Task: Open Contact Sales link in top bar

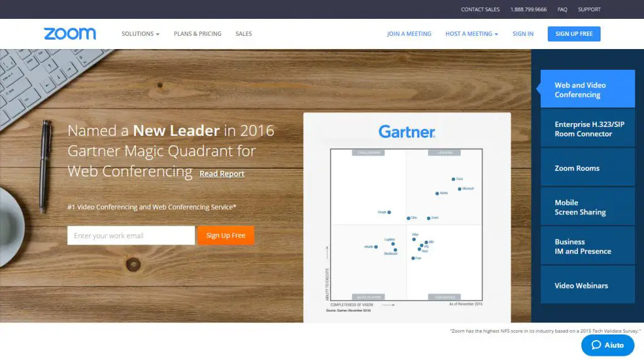Action: click(480, 9)
